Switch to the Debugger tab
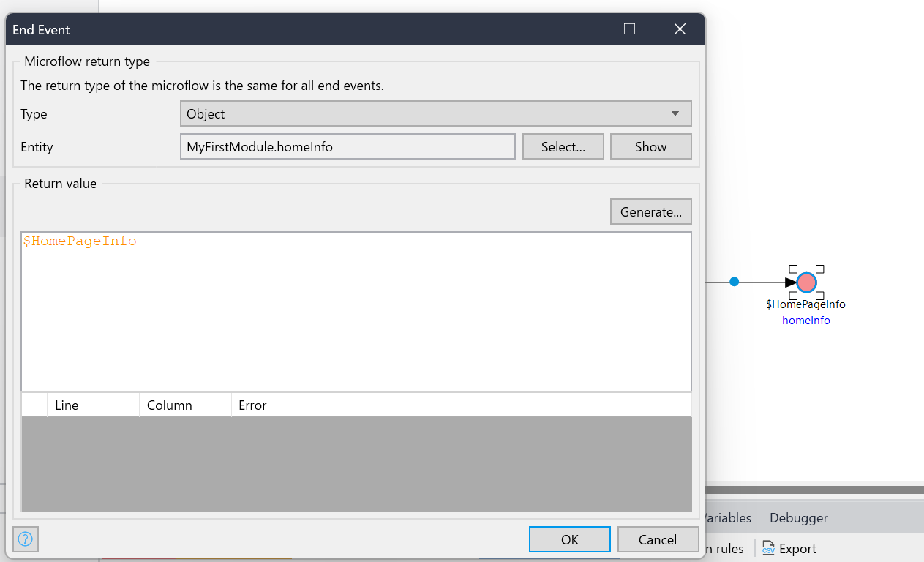924x562 pixels. point(799,517)
